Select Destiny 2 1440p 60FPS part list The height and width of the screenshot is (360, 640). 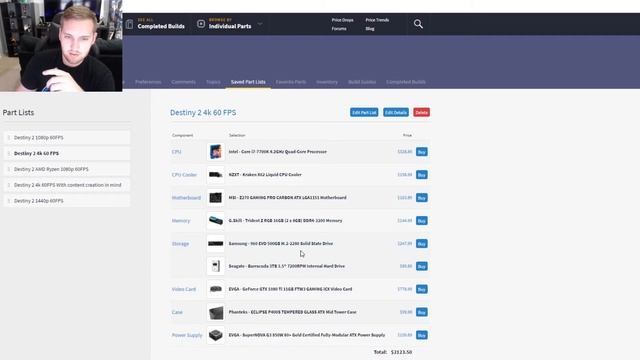click(x=67, y=201)
